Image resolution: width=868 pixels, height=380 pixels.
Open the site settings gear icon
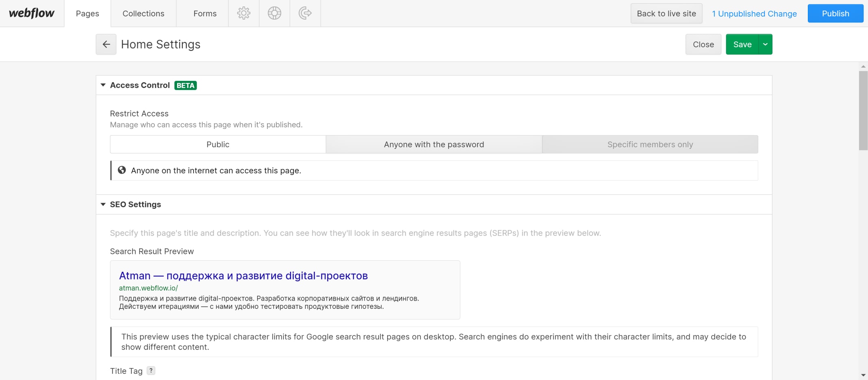[244, 13]
